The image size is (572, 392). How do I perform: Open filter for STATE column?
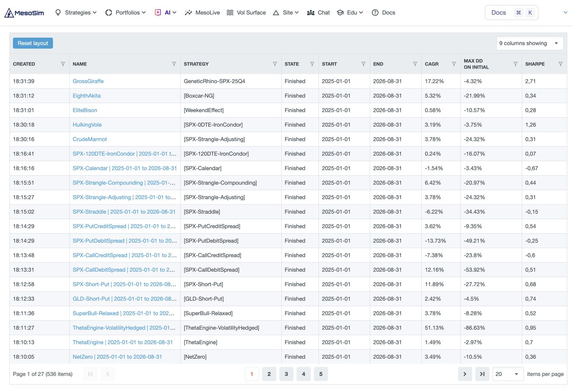click(312, 64)
